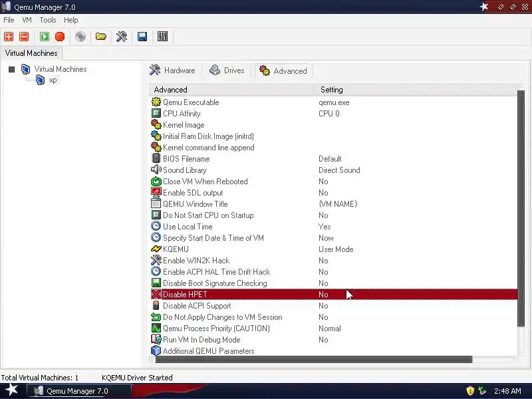Select the xp virtual machine

pyautogui.click(x=53, y=80)
